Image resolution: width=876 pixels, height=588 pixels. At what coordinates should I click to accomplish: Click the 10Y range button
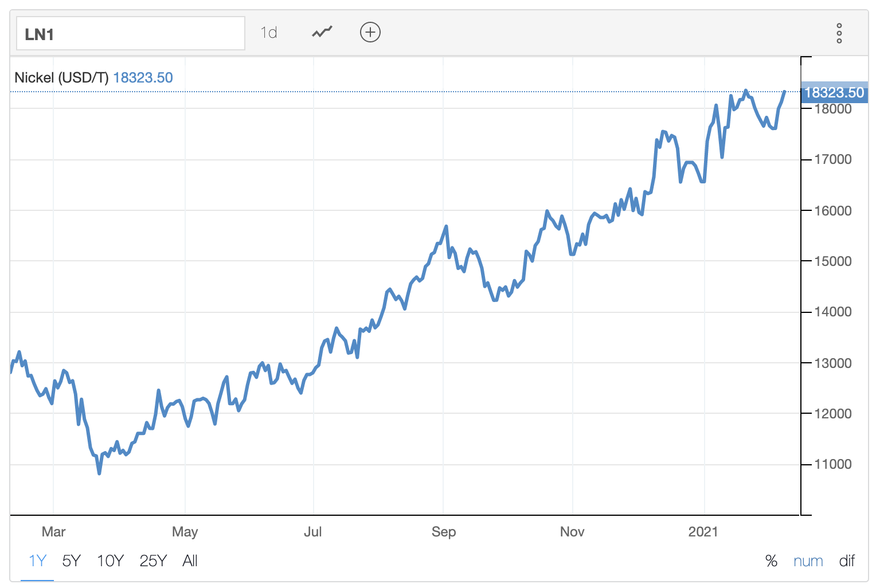point(110,561)
